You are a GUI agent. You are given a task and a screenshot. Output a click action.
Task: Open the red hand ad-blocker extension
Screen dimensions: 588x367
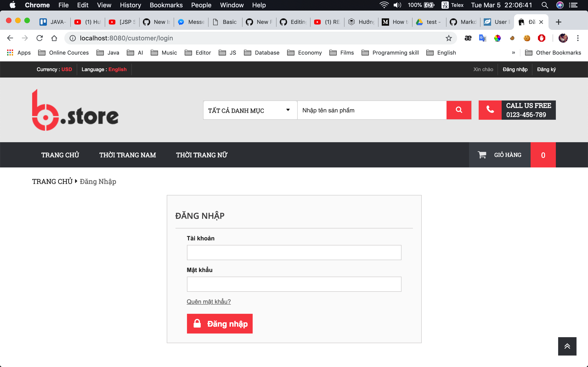(542, 38)
